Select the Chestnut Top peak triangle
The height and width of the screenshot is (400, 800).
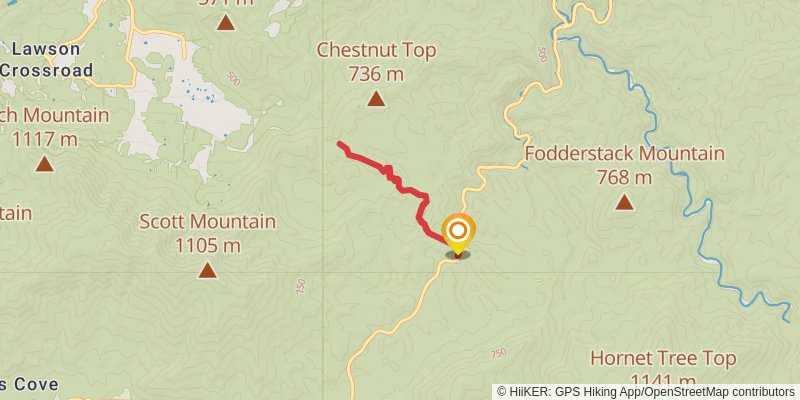point(376,98)
